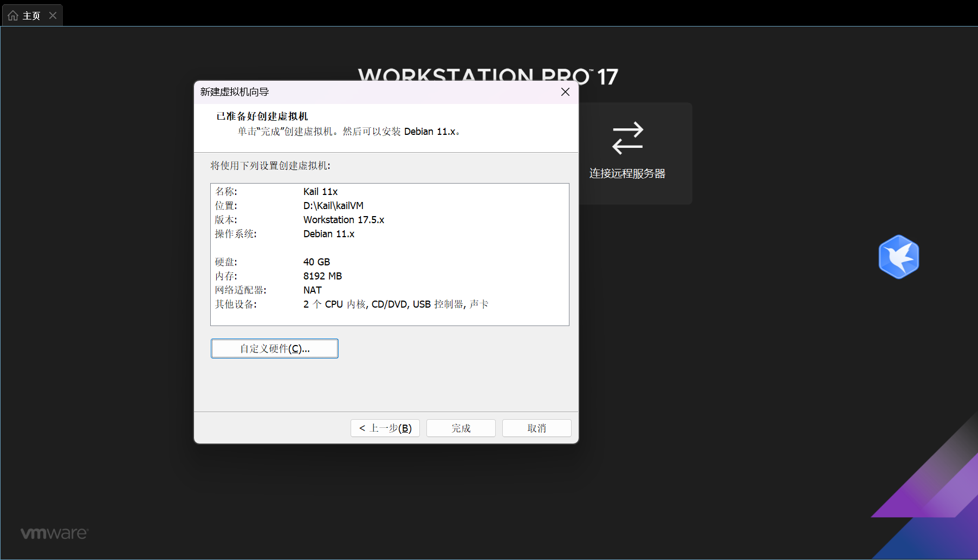This screenshot has height=560, width=978.
Task: Click the 完成 (Finish) button
Action: (x=461, y=428)
